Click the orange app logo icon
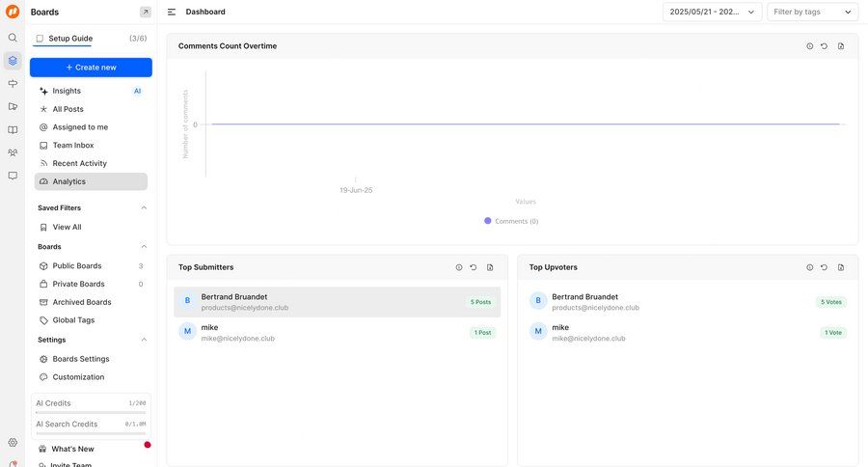Viewport: 868px width, 467px height. click(x=13, y=11)
